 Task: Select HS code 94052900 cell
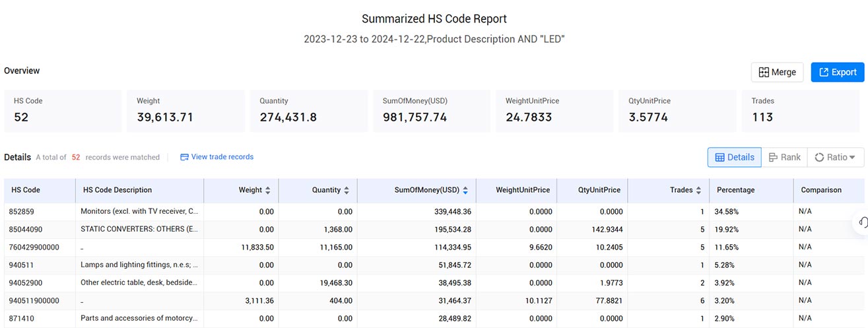[x=25, y=283]
